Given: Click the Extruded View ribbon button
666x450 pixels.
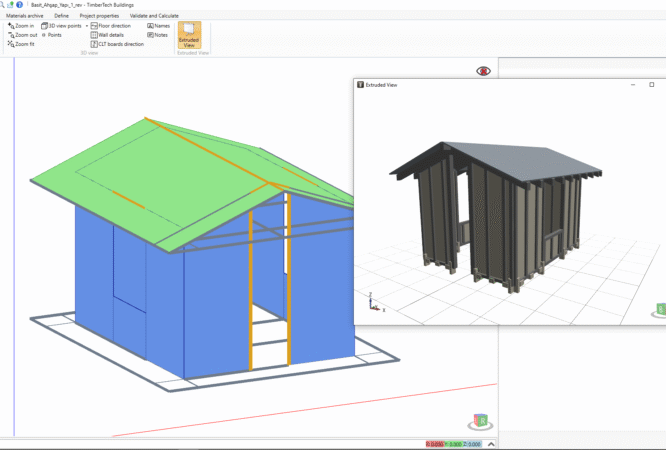Looking at the screenshot, I should (x=188, y=34).
